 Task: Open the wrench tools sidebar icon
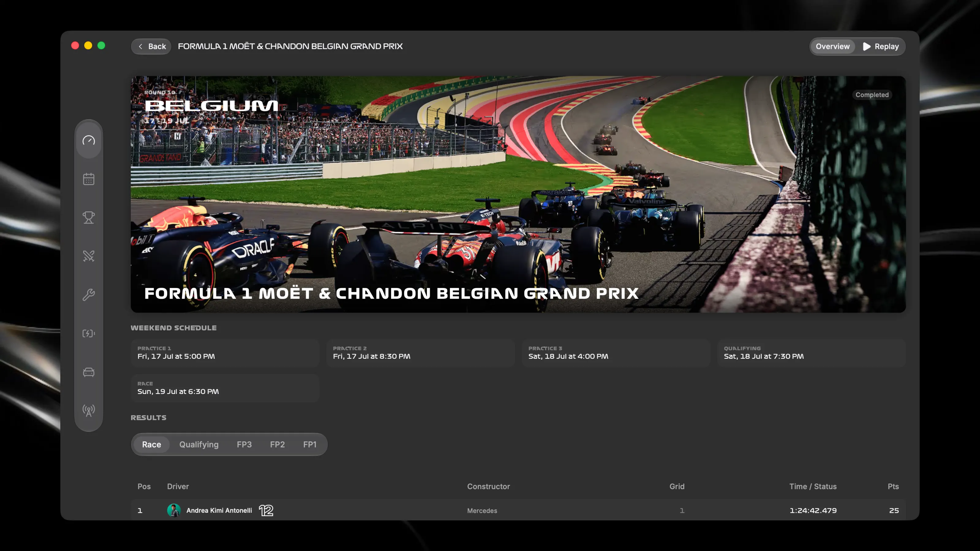click(x=89, y=294)
